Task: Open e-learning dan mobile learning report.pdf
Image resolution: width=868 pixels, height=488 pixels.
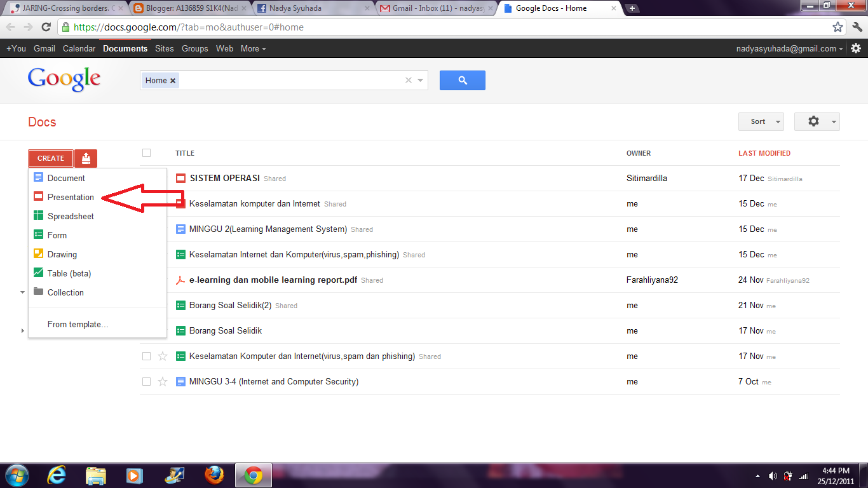Action: point(273,280)
